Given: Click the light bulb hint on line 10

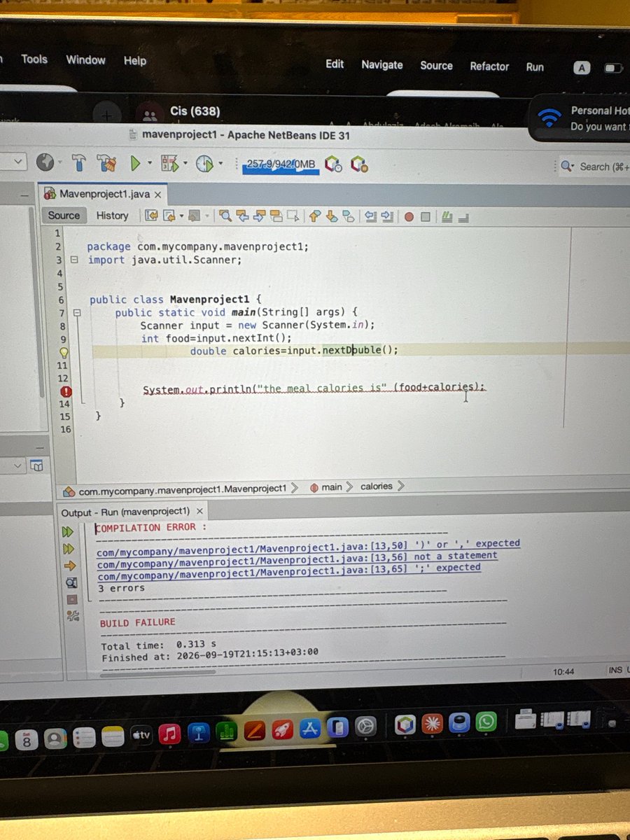Looking at the screenshot, I should click(x=63, y=352).
